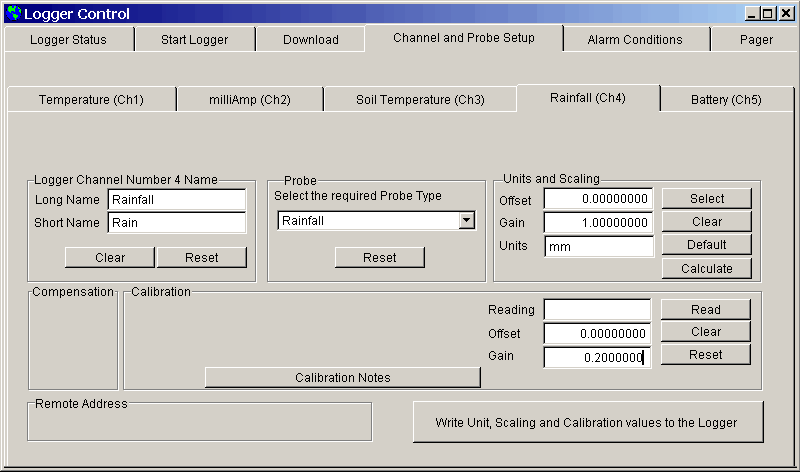Click the Units and Scaling Offset field
This screenshot has width=801, height=472.
pyautogui.click(x=598, y=199)
